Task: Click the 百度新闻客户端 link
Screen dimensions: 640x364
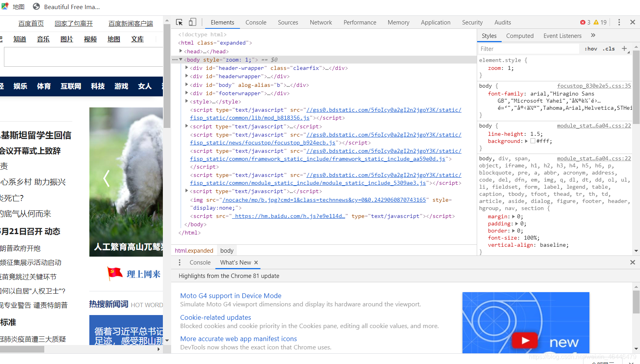Action: 130,24
